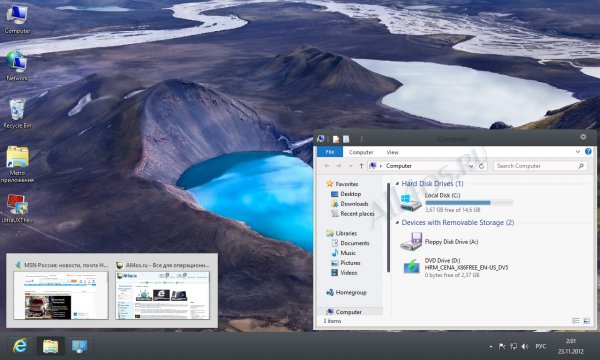Image resolution: width=600 pixels, height=360 pixels.
Task: Expand the ribbon with the chevron
Action: (578, 152)
